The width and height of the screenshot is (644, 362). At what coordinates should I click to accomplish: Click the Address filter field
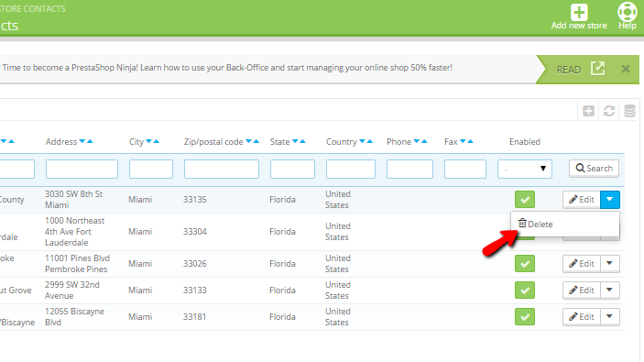tap(82, 169)
